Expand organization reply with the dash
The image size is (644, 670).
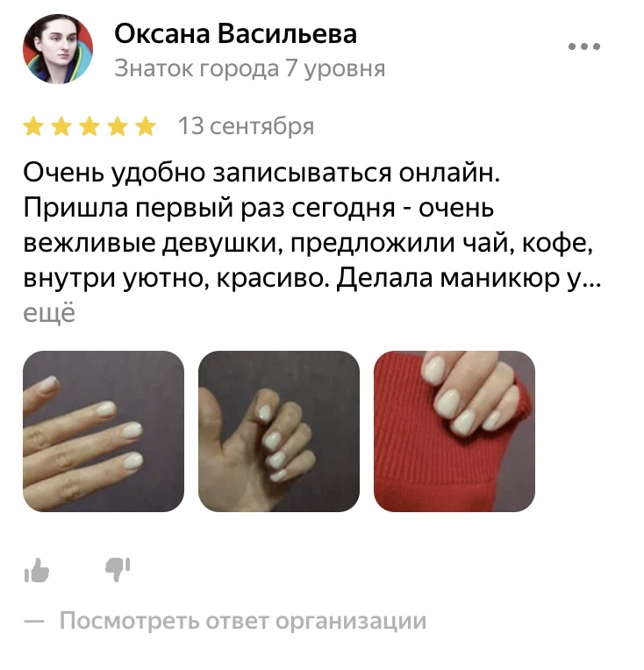[34, 621]
